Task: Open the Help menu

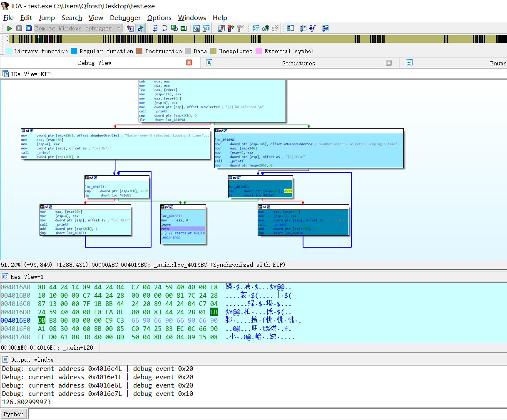Action: tap(220, 17)
